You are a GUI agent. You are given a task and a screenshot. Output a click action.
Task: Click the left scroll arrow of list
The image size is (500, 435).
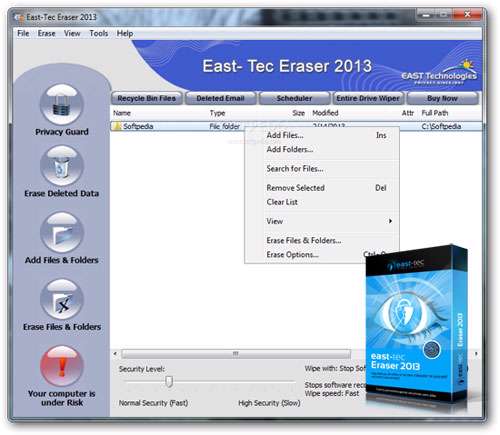point(115,353)
